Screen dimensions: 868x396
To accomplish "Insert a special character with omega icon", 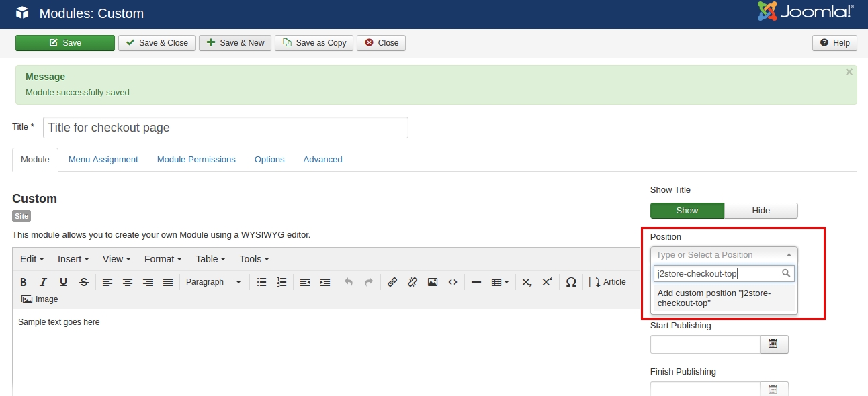I will (x=571, y=282).
